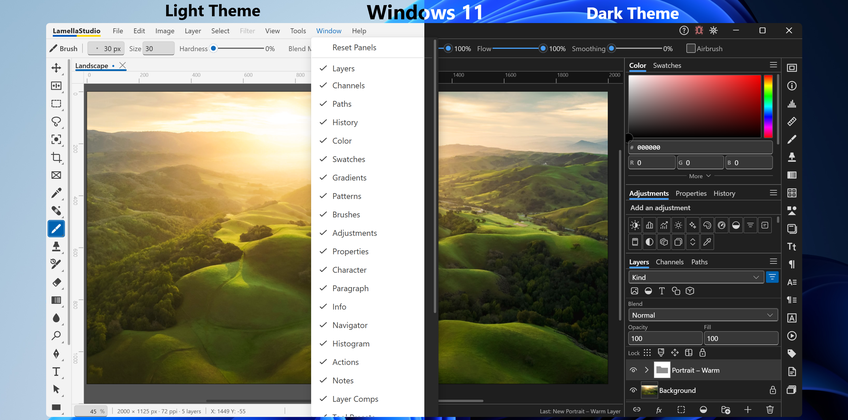The height and width of the screenshot is (420, 848).
Task: Open the Adjustments panel hamburger menu
Action: (773, 192)
